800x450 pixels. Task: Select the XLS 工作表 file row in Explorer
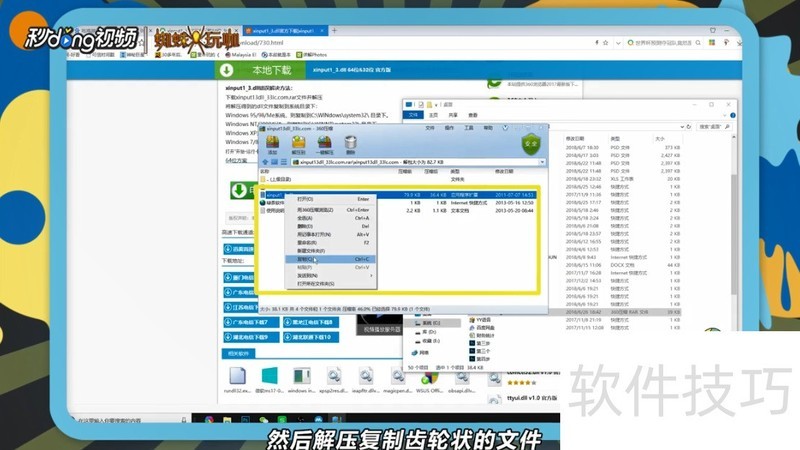pyautogui.click(x=622, y=179)
